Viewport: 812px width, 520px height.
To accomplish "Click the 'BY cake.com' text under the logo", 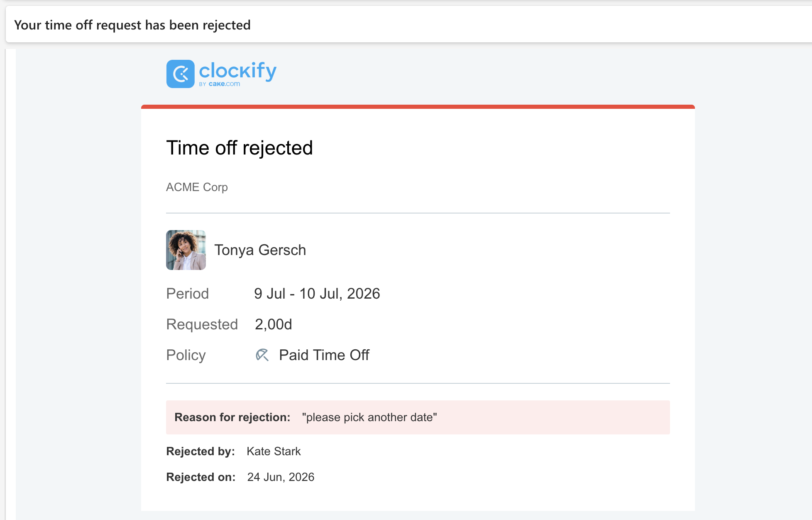I will (220, 84).
